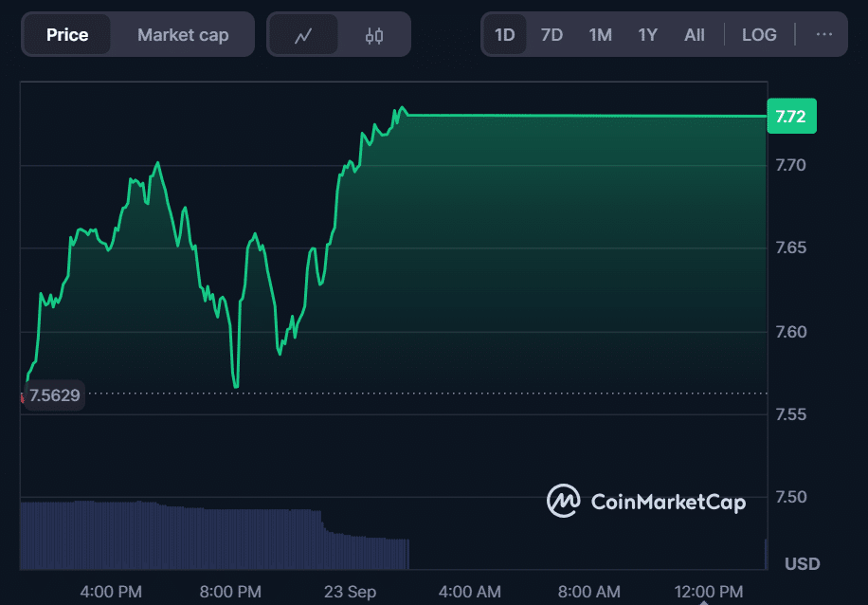Show All time price history
Viewport: 868px width, 605px height.
point(695,35)
